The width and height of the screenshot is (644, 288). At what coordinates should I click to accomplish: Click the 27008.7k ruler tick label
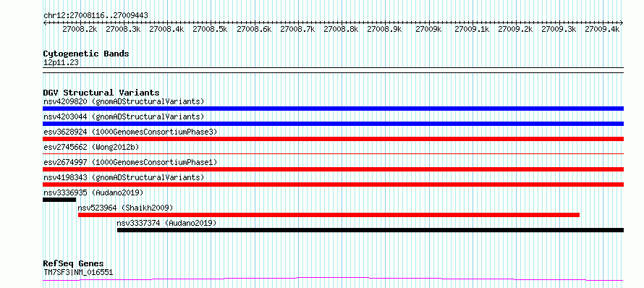pyautogui.click(x=298, y=29)
